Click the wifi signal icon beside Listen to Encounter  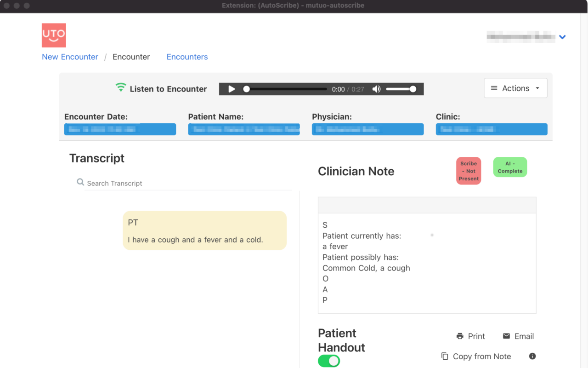pos(120,88)
